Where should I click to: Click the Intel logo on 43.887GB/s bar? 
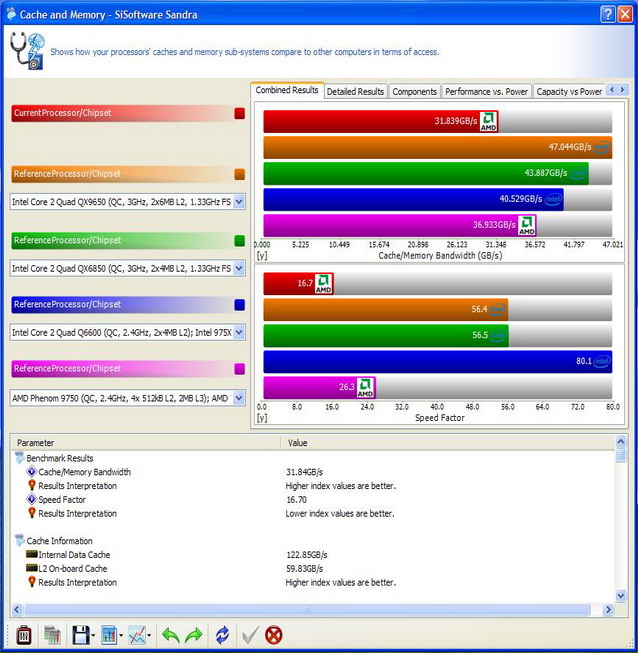pos(578,173)
